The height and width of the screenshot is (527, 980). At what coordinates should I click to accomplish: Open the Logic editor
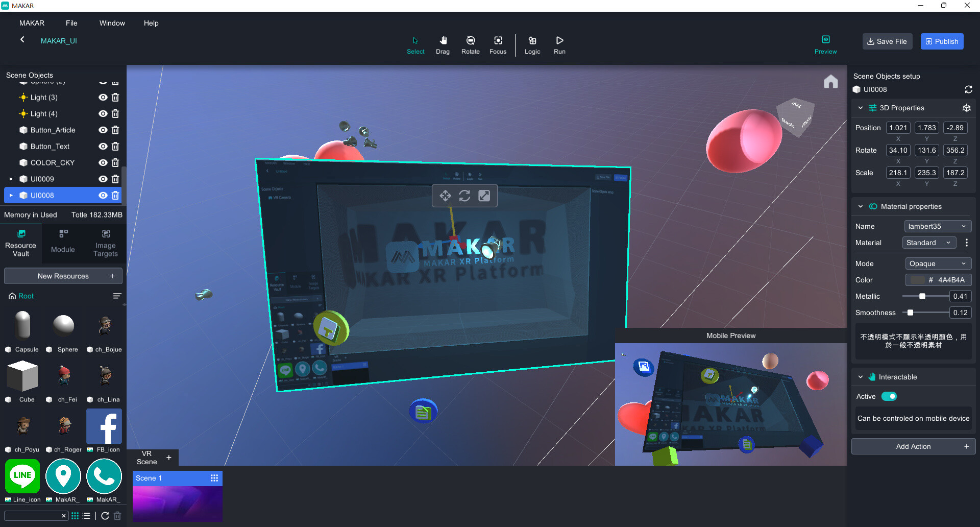[x=532, y=45]
